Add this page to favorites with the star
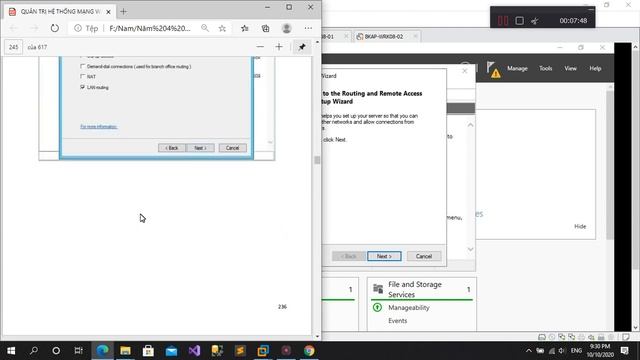The image size is (640, 360). [x=222, y=28]
